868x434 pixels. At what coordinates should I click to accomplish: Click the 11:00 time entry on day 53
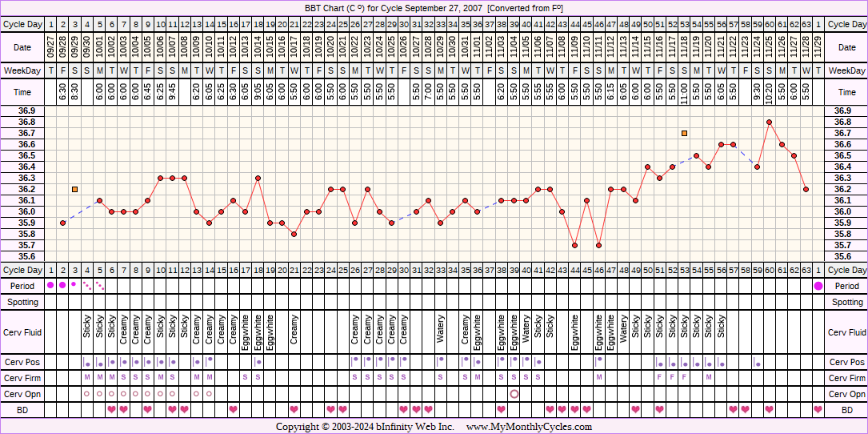click(x=685, y=93)
